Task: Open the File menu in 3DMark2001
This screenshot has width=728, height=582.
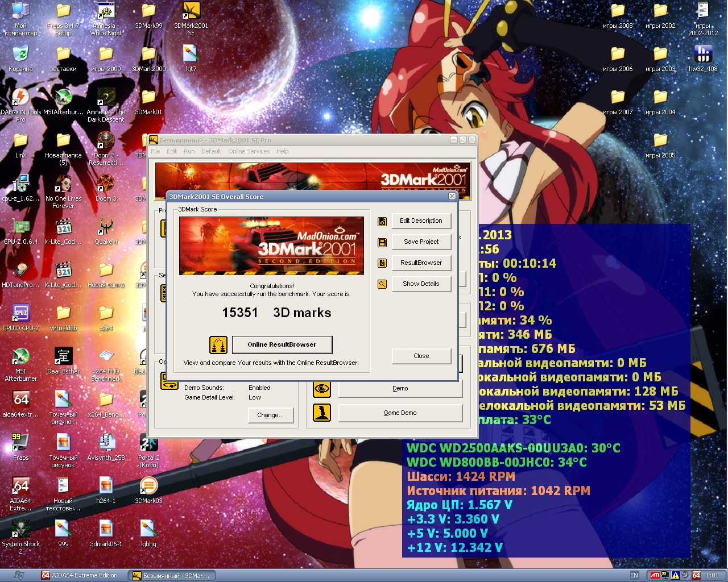Action: click(x=155, y=151)
